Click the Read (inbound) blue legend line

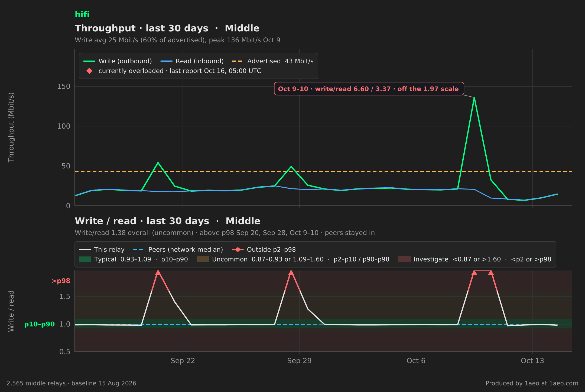(166, 61)
